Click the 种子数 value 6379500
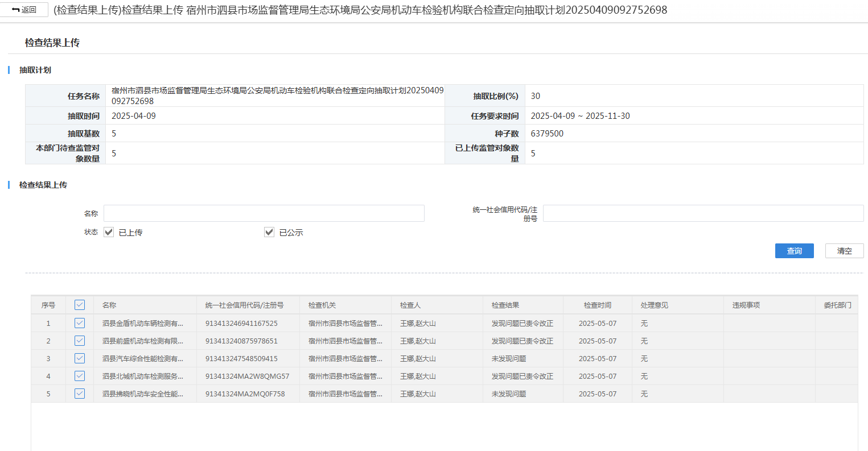This screenshot has width=868, height=451. point(547,133)
